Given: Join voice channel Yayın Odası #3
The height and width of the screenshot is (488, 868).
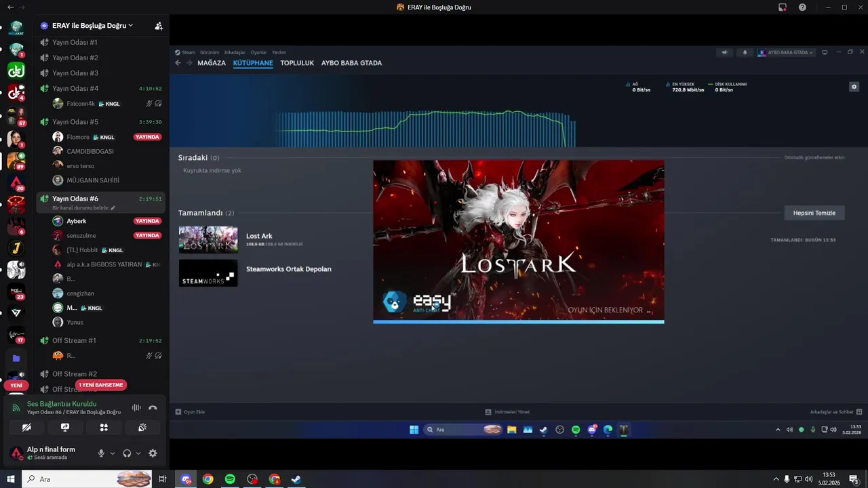Looking at the screenshot, I should pyautogui.click(x=101, y=73).
